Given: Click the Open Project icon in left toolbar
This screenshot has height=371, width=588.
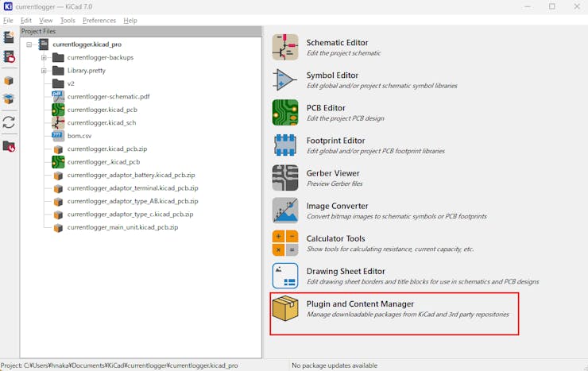Looking at the screenshot, I should tap(9, 56).
